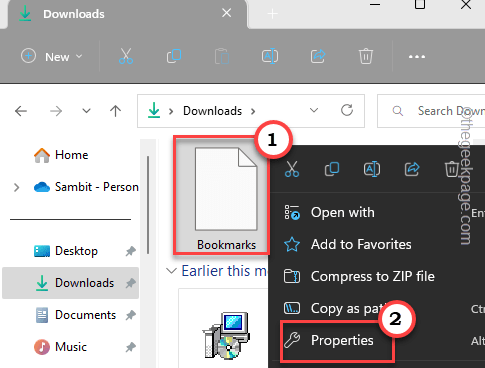Click Share icon in the context menu
This screenshot has width=485, height=368.
click(412, 169)
